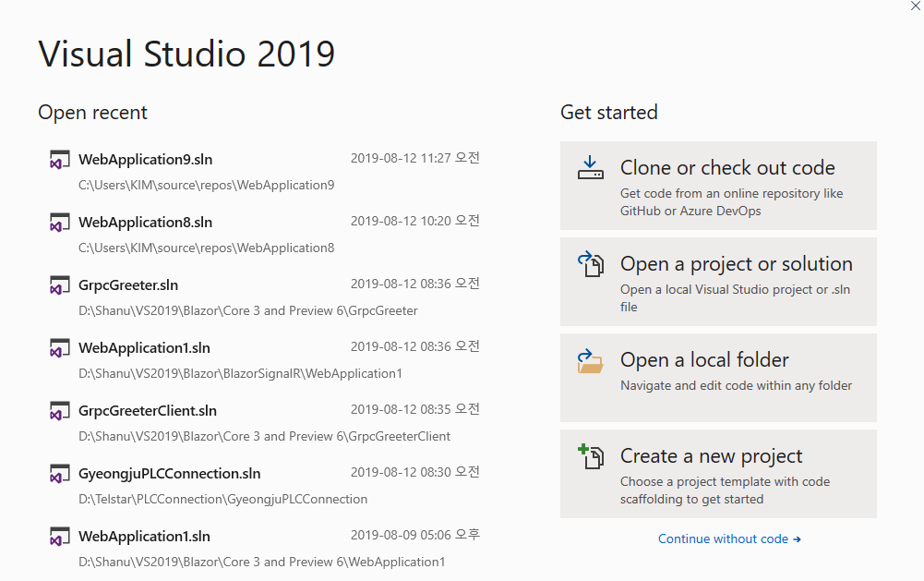This screenshot has width=924, height=581.
Task: Click the arrow icon after Continue without code
Action: pos(797,539)
